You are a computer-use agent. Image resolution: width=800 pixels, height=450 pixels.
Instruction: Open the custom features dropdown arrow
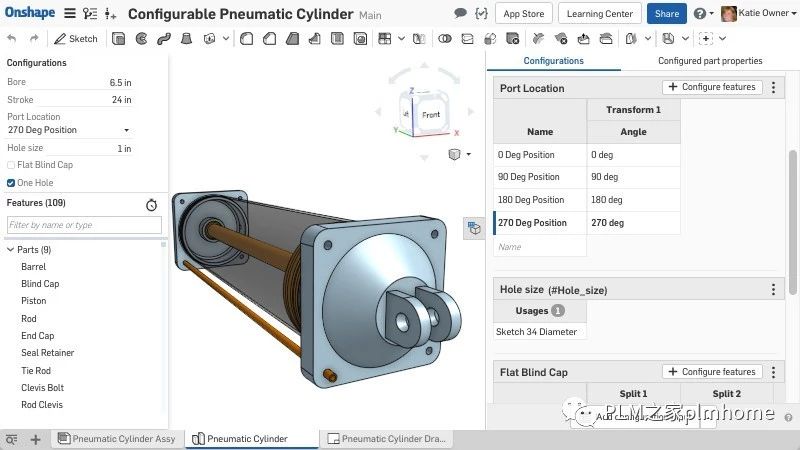coord(722,39)
